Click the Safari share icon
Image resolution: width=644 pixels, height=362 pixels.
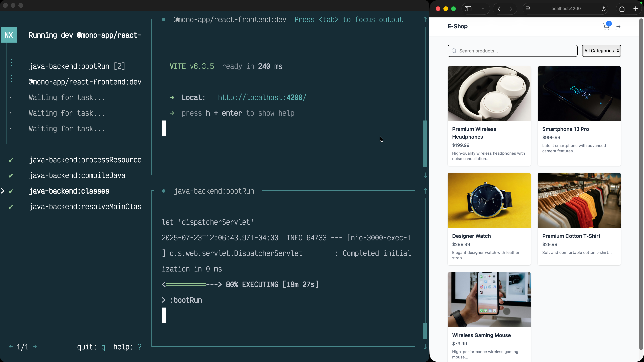coord(622,9)
